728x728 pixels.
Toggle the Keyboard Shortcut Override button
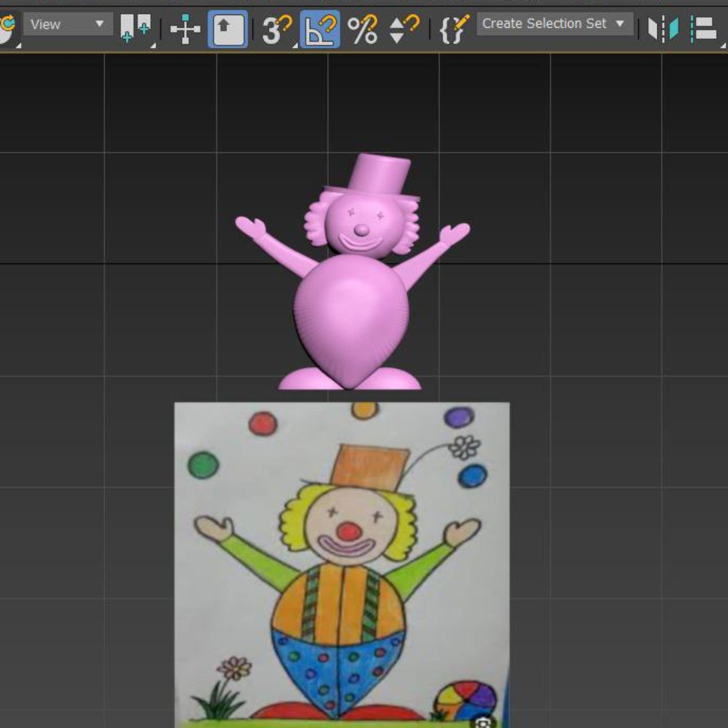click(x=227, y=29)
